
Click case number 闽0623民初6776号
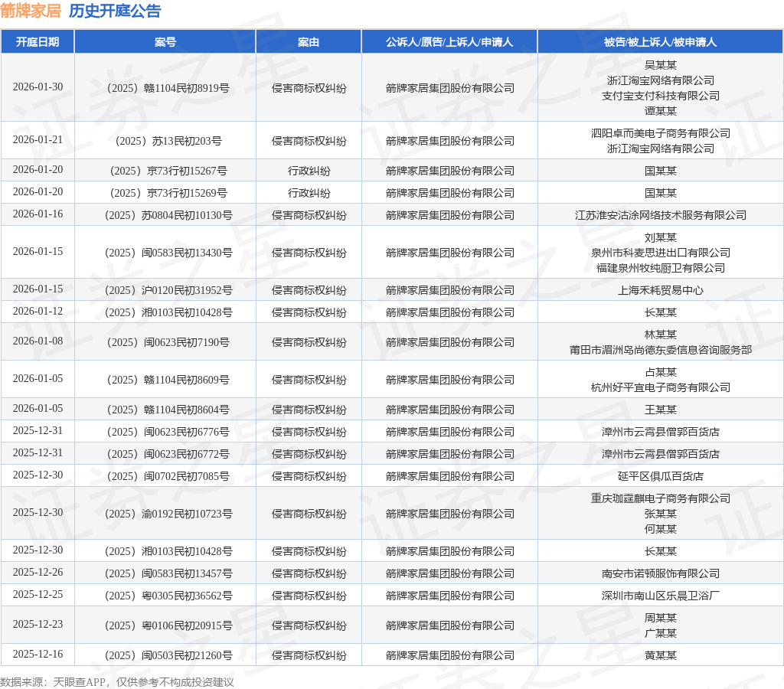click(x=168, y=432)
